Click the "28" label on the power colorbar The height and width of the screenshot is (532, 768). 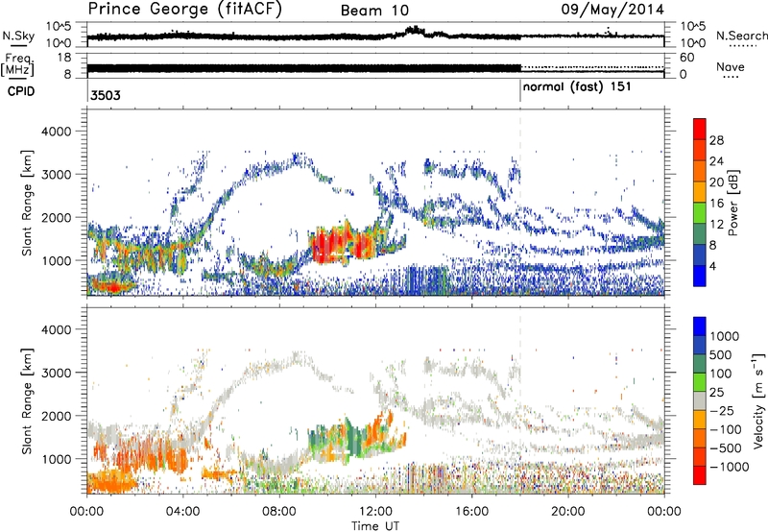click(x=716, y=140)
